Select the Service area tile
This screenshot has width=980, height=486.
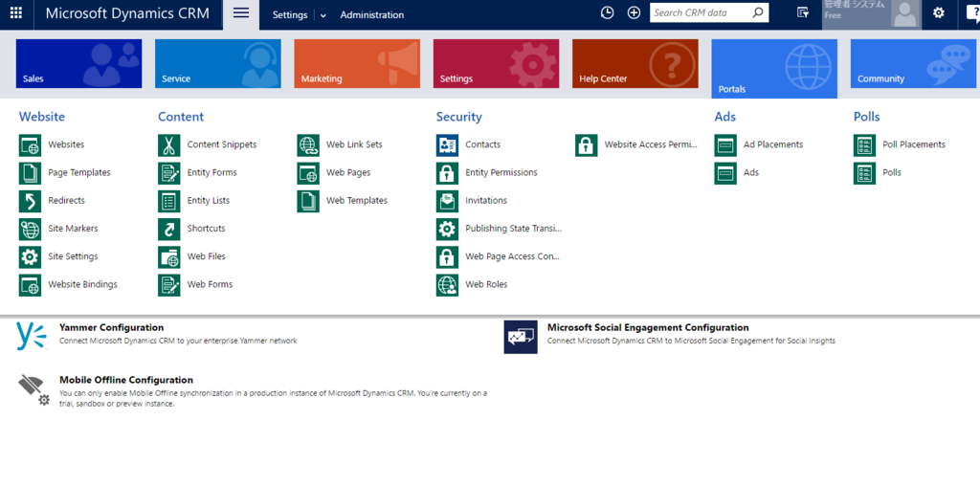218,64
